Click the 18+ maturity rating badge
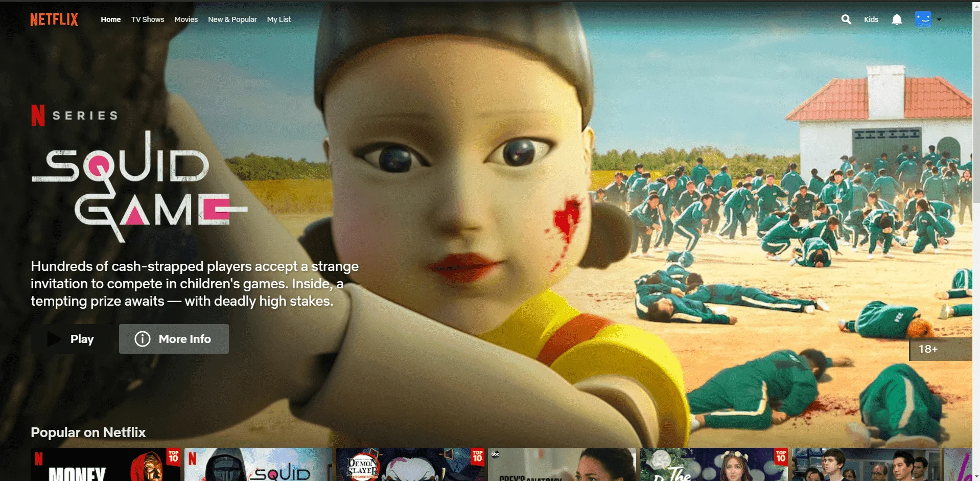This screenshot has width=980, height=481. pos(940,349)
